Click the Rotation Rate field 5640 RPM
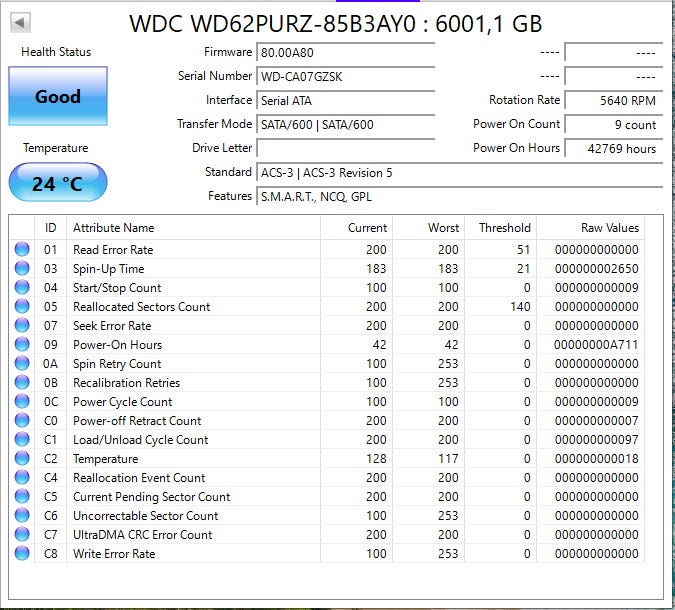675x610 pixels. coord(613,101)
